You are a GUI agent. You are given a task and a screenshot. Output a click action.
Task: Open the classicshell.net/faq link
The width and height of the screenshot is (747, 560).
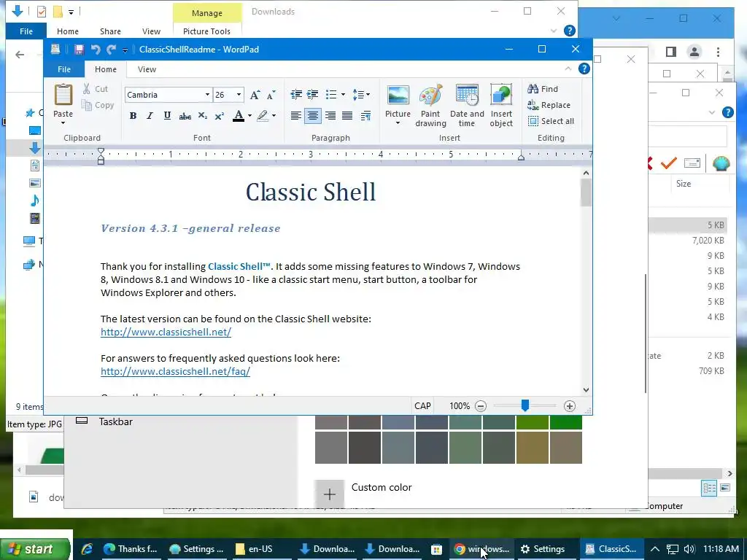(175, 371)
